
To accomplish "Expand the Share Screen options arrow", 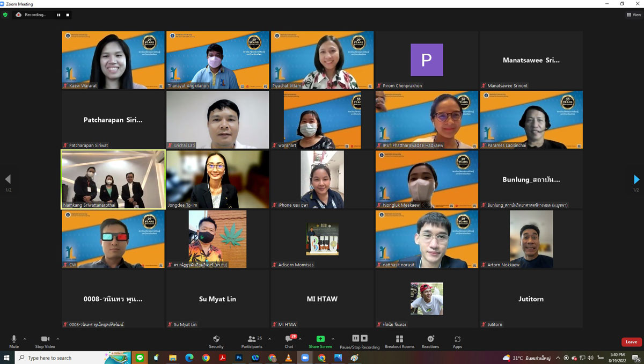I will click(x=333, y=339).
